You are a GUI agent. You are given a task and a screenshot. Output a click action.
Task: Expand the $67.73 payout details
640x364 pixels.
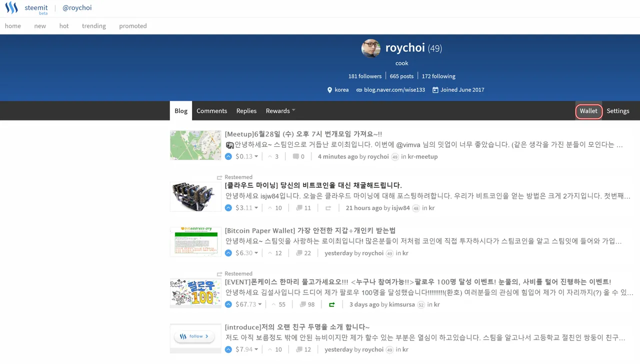click(x=249, y=304)
